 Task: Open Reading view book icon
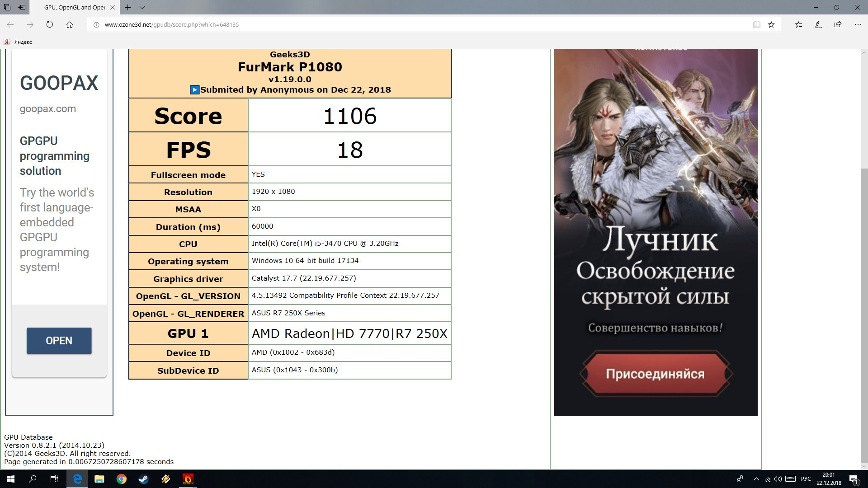point(756,24)
